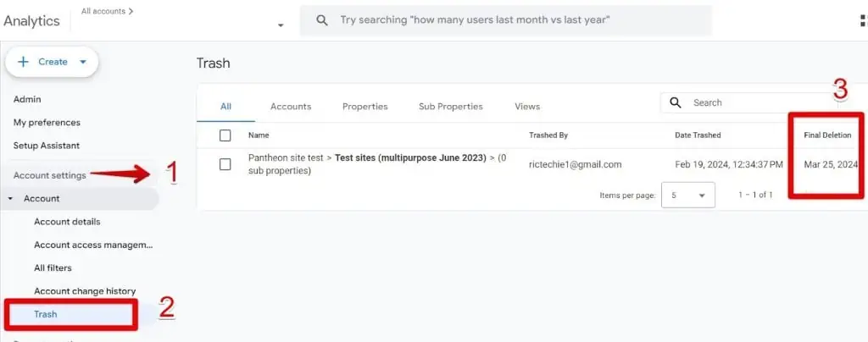Viewport: 868px width, 342px height.
Task: Switch to the Properties tab
Action: 364,107
